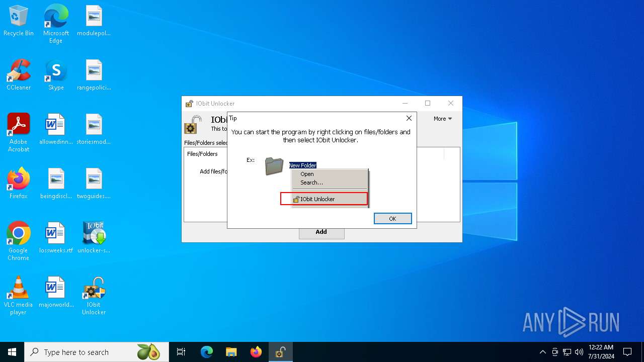This screenshot has height=362, width=644.
Task: Open Skype desktop shortcut
Action: pyautogui.click(x=56, y=75)
